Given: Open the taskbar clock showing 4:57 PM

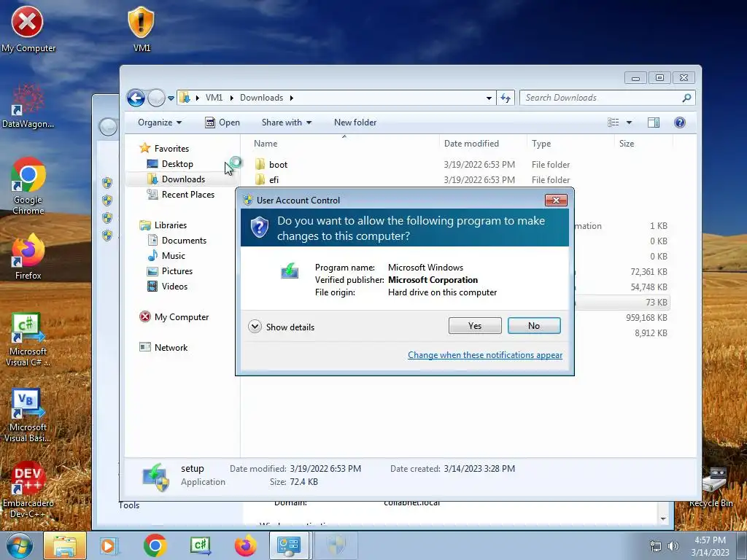Looking at the screenshot, I should 710,545.
